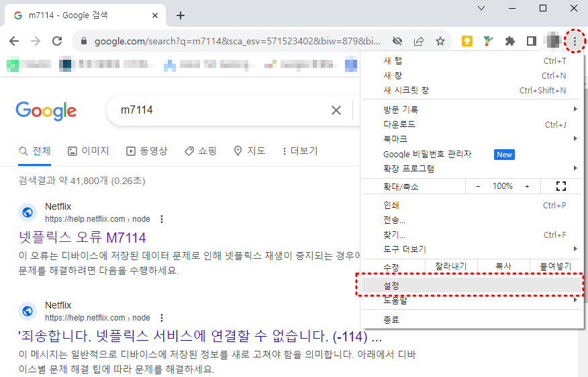
Task: Reload the page with the refresh icon
Action: tap(57, 41)
